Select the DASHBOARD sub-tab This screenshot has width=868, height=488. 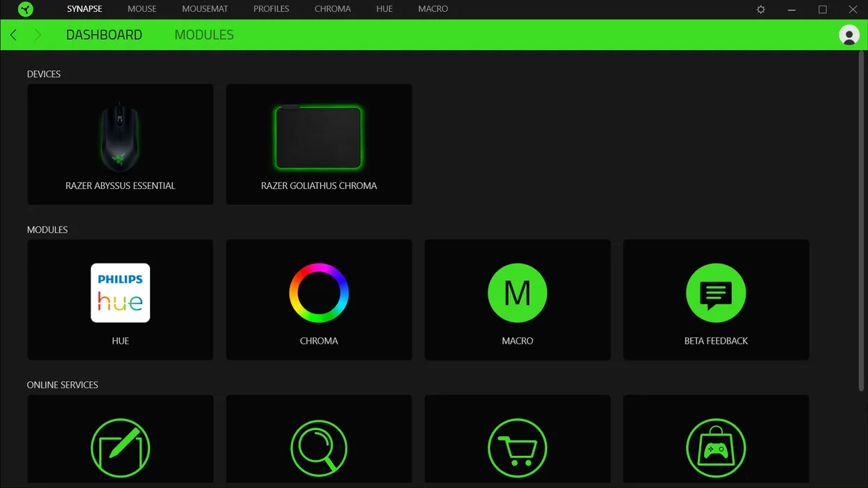(x=104, y=35)
